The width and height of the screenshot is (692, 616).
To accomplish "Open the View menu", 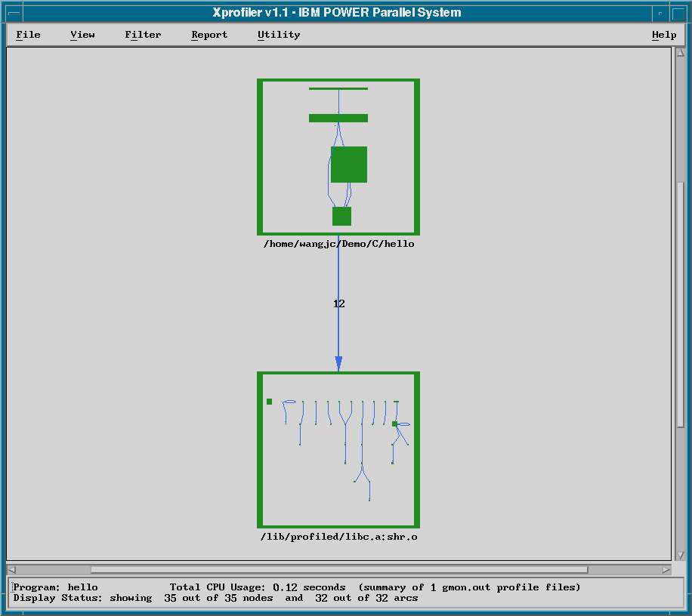I will pos(82,35).
